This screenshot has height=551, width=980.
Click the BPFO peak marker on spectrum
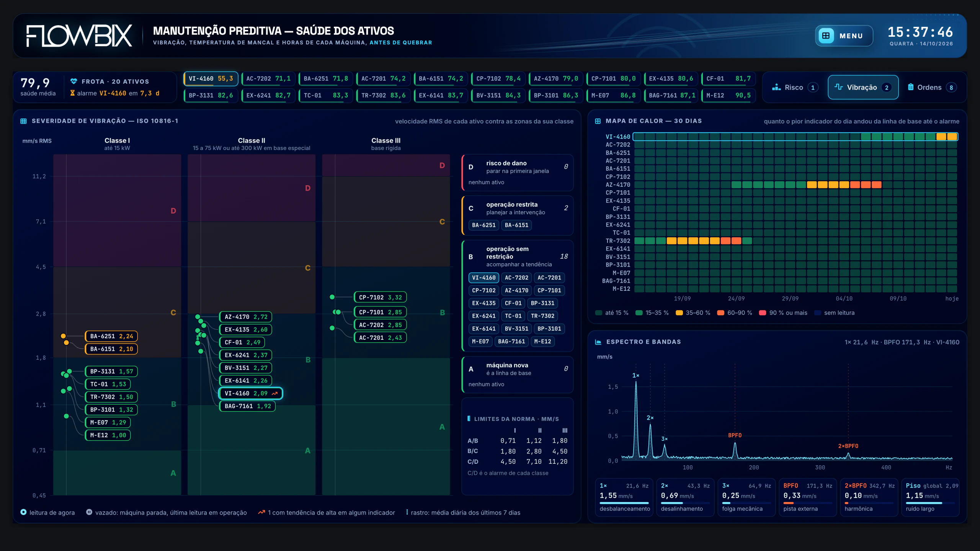pos(735,435)
